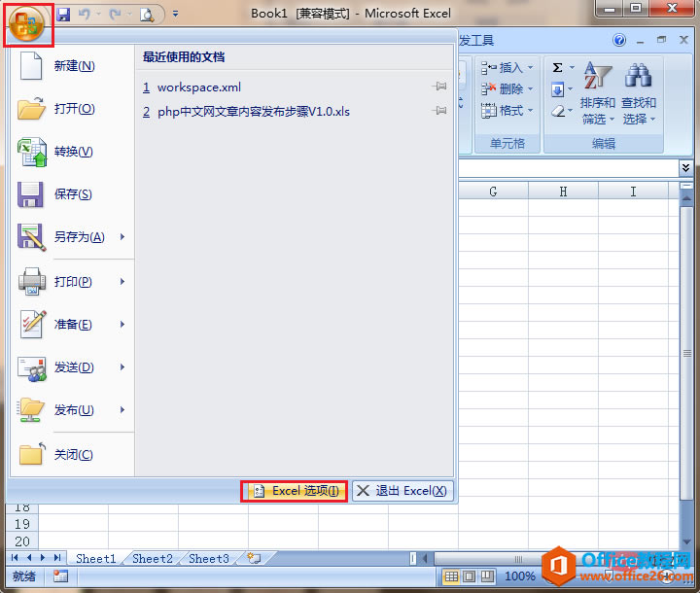Open the 删除 dropdown arrow
The image size is (700, 593).
click(531, 88)
